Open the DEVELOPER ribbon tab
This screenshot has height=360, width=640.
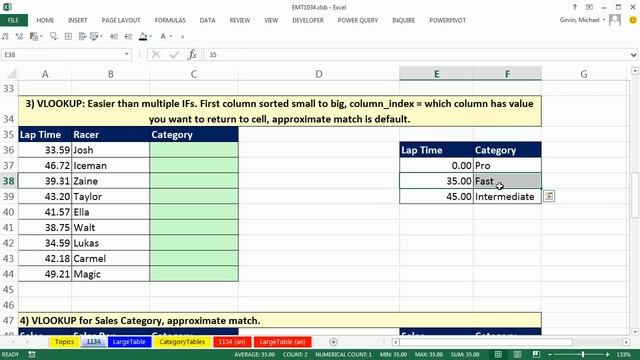(x=308, y=20)
